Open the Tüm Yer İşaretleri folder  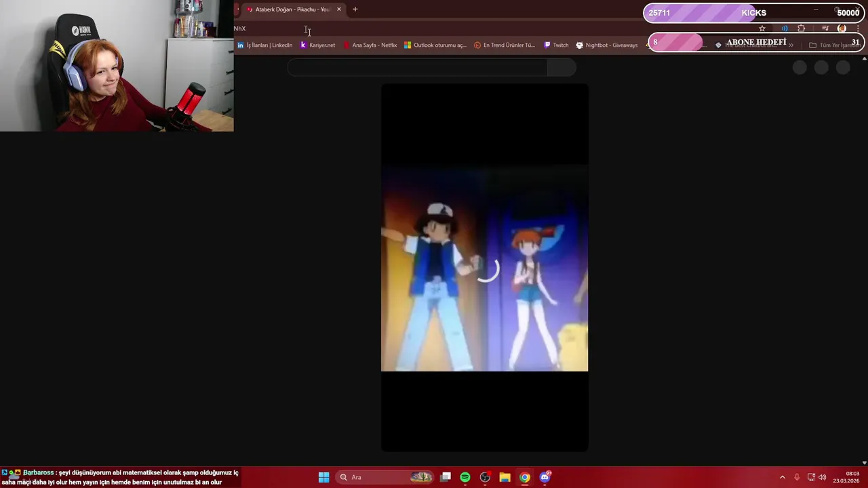(x=834, y=45)
